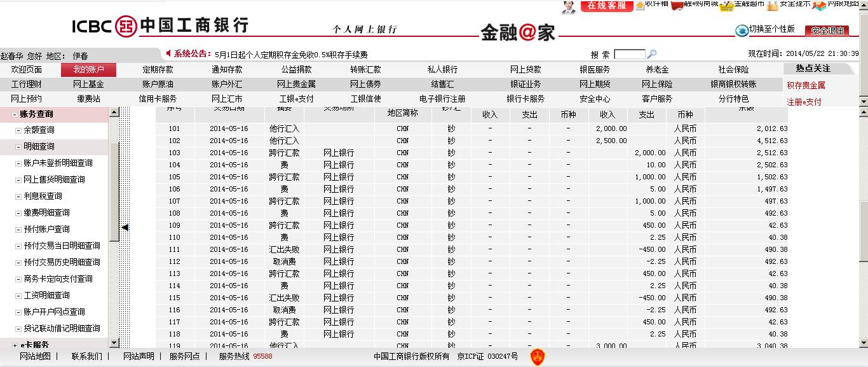Select 明细查询 in the sidebar
Viewport: 868px width, 367px height.
click(x=39, y=146)
